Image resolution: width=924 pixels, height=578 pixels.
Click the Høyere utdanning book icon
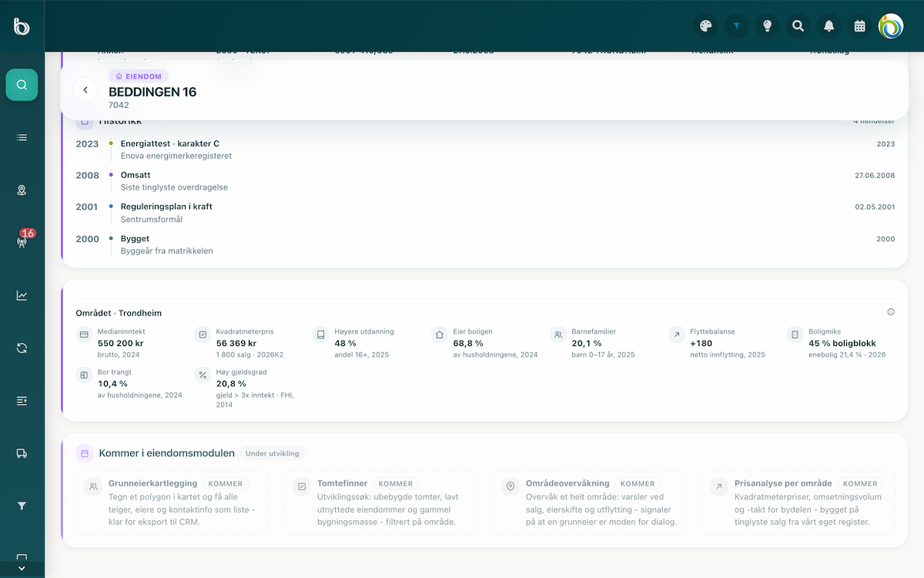(321, 335)
